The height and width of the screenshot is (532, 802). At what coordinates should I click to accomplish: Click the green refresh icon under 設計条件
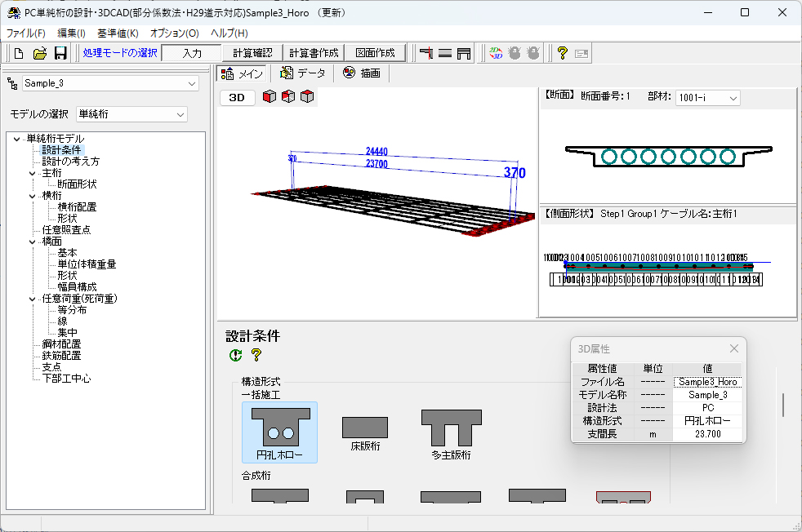[x=236, y=355]
